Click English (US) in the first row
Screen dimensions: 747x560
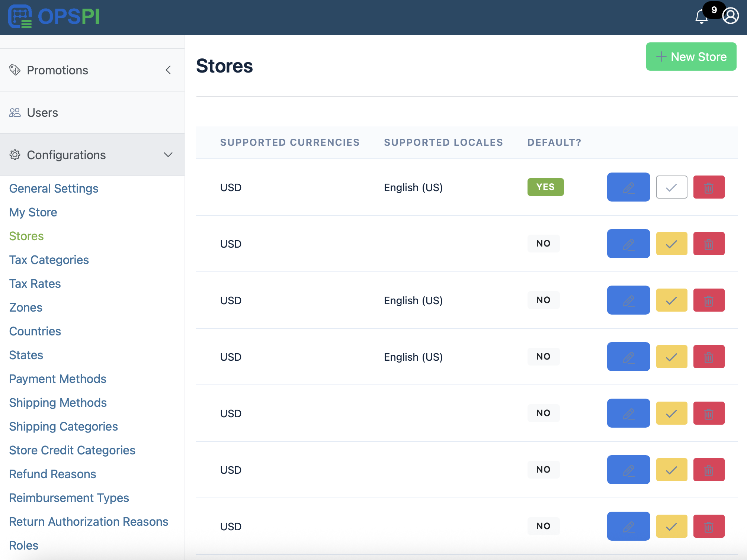click(413, 187)
